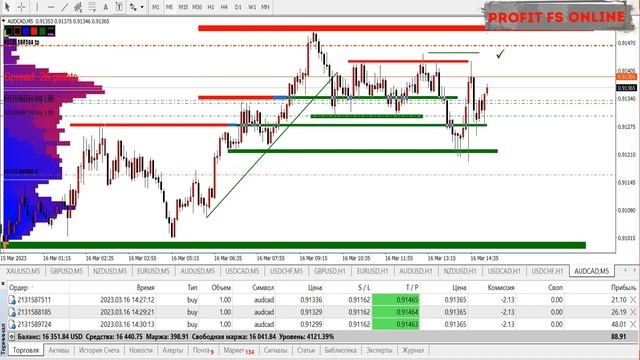Viewport: 640px width, 360px height.
Task: Sort orders by Время column header
Action: [x=145, y=288]
